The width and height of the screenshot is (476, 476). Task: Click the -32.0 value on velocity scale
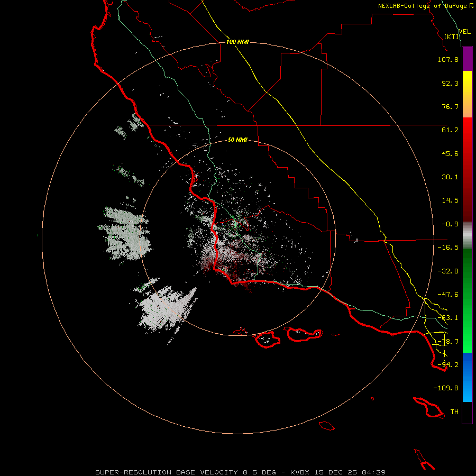pos(448,271)
